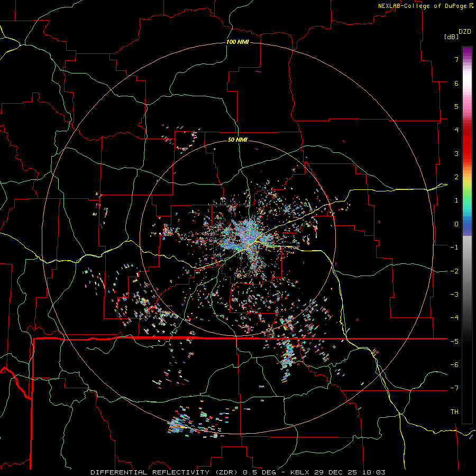Click the TH label on the color scale

454,412
